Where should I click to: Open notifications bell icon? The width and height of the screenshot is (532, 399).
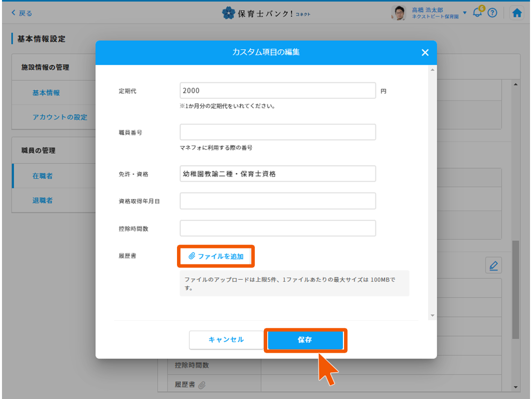coord(478,13)
